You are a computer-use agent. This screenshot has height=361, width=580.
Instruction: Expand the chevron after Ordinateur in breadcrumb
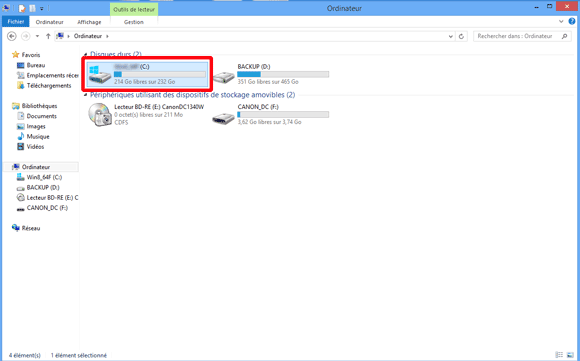click(107, 36)
